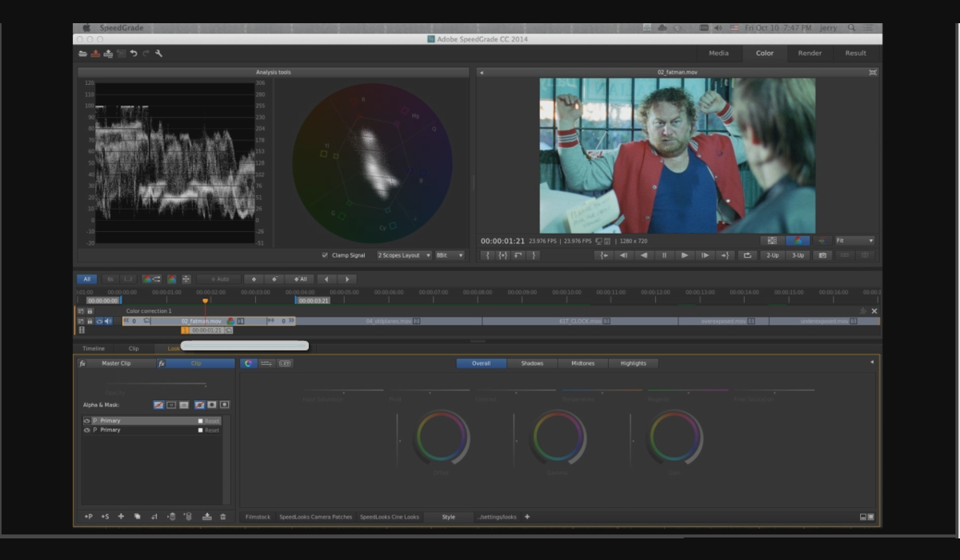Switch to the Media tab
Screen dimensions: 960x560
(718, 54)
